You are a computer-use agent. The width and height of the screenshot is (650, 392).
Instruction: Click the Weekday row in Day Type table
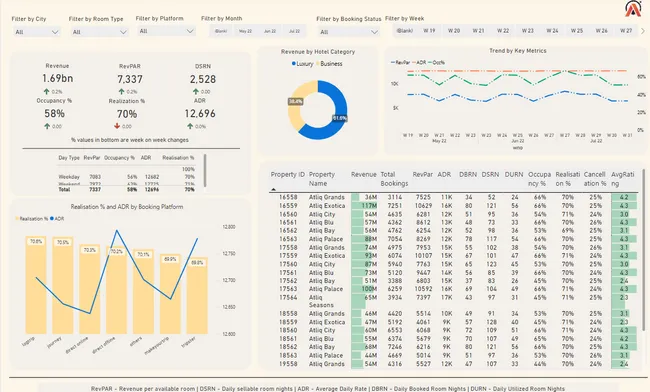(126, 177)
